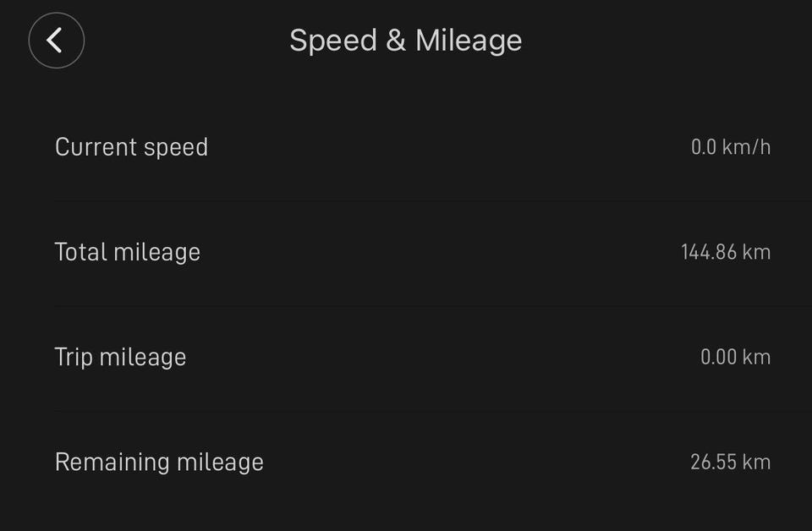The height and width of the screenshot is (531, 812).
Task: Click the ampersand in the page title
Action: [396, 41]
